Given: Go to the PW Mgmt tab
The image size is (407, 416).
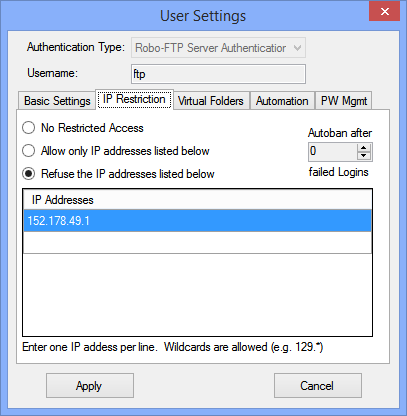Looking at the screenshot, I should [x=344, y=101].
